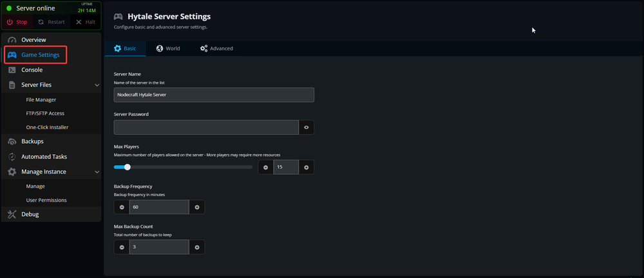Switch to the World tab
This screenshot has width=644, height=278.
click(168, 48)
